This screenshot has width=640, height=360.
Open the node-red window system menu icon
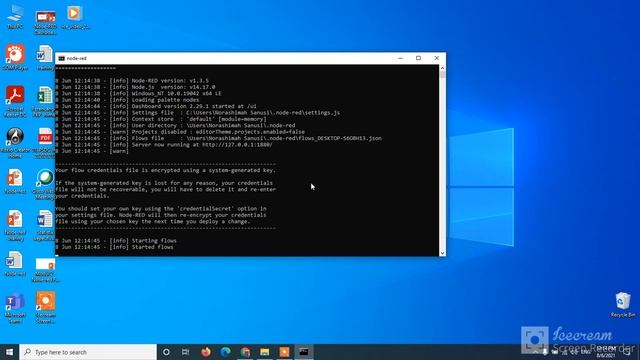[62, 58]
